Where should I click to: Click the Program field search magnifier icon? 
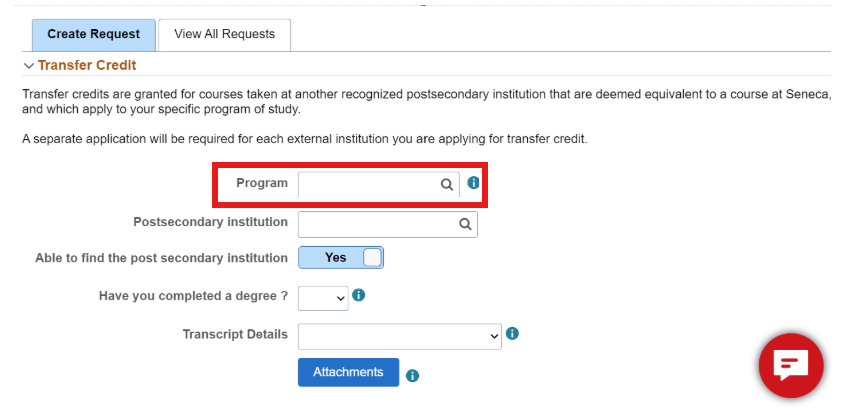point(447,184)
